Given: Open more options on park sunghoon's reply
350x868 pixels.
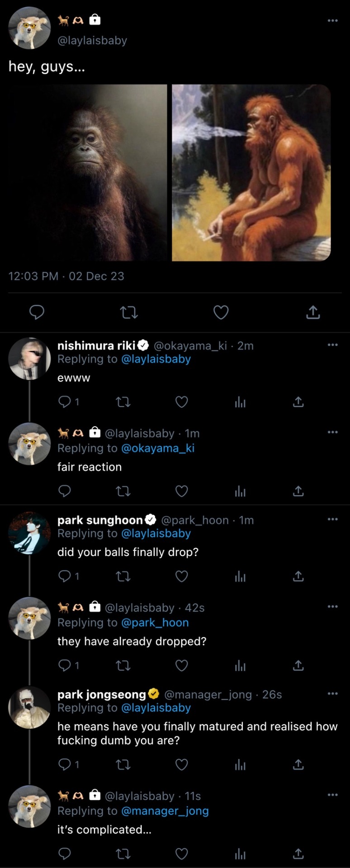Looking at the screenshot, I should (333, 519).
